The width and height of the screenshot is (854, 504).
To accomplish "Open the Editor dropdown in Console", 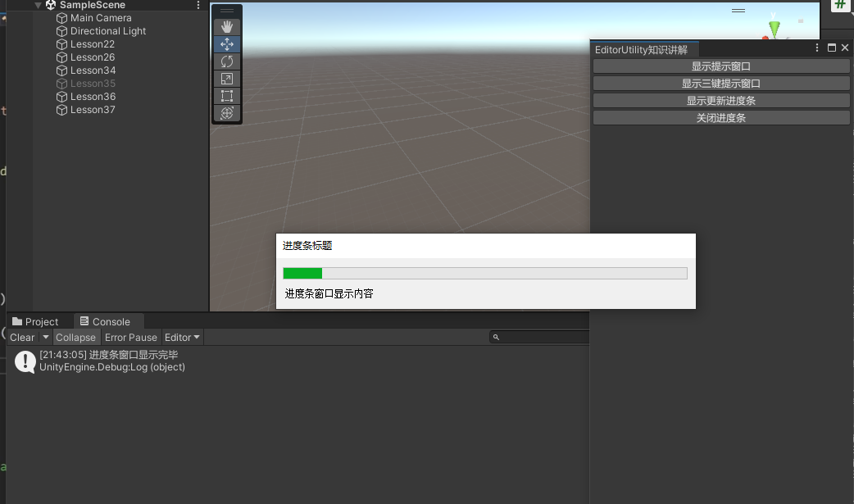I will point(182,338).
